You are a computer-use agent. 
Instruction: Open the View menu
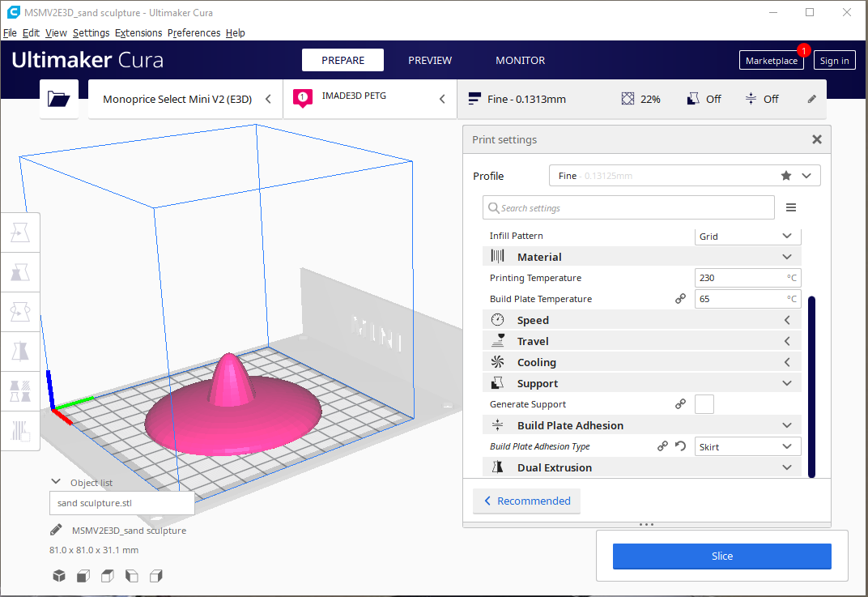point(56,32)
